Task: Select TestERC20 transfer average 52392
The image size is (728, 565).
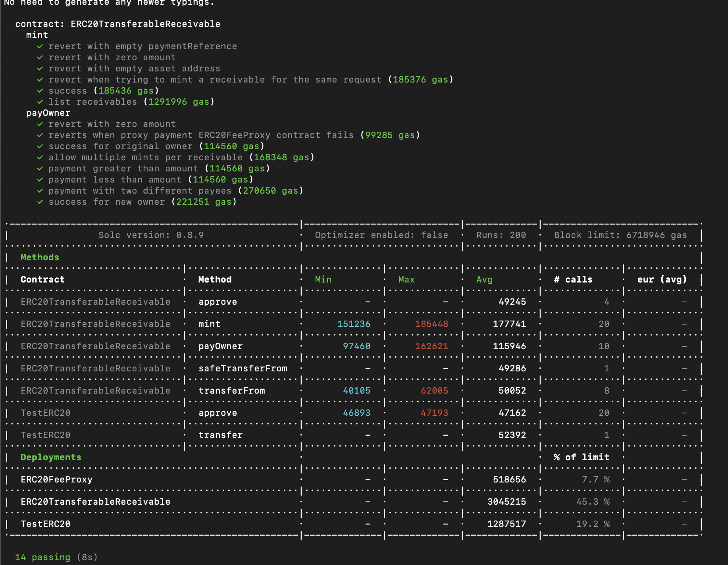Action: click(512, 435)
